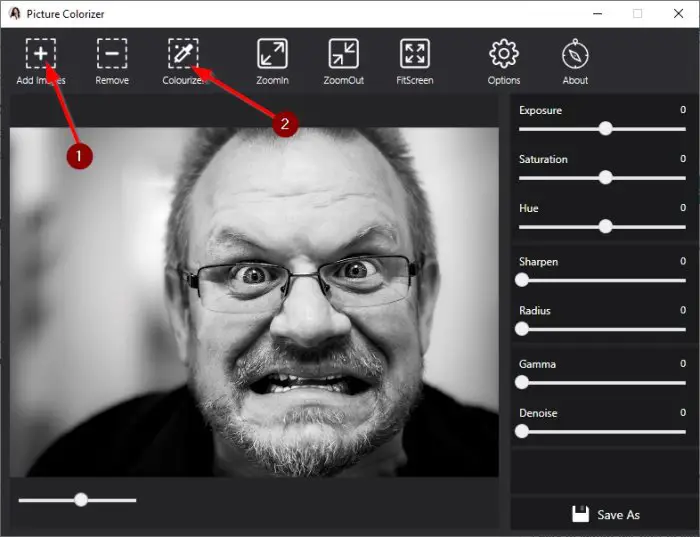Zoom in using the ZoomIn icon

pos(272,54)
